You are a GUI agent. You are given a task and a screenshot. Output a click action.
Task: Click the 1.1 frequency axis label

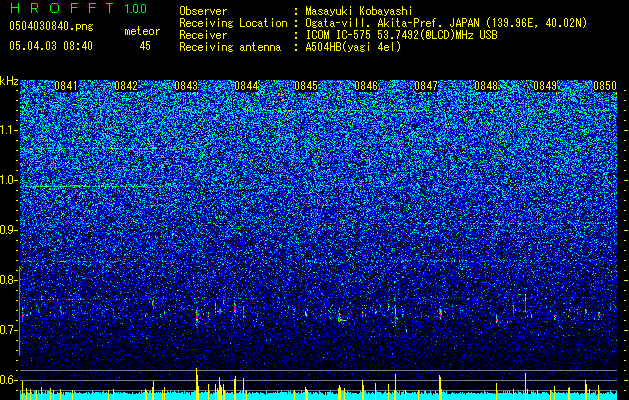(x=9, y=130)
